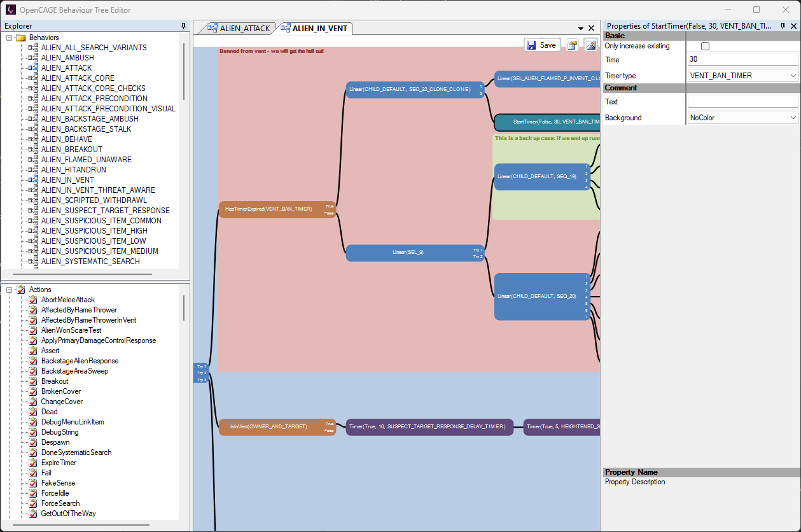Image resolution: width=801 pixels, height=532 pixels.
Task: Select ALIEN_ATTACK in the Explorer tree
Action: point(66,68)
